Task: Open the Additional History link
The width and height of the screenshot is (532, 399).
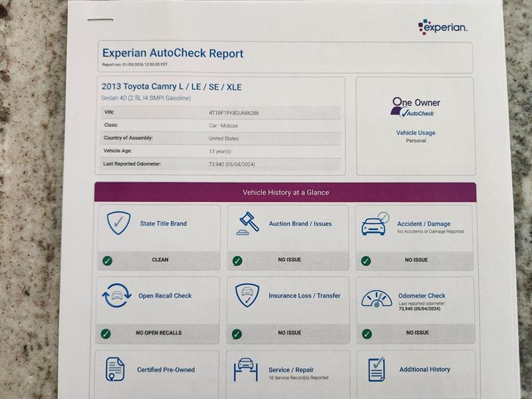Action: pos(424,369)
